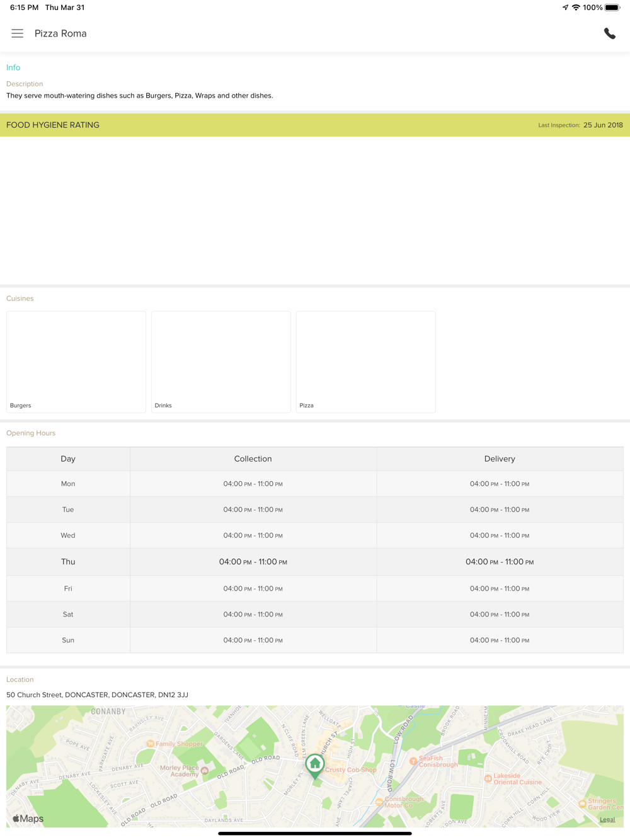Tap the Lakeside Oriental Cuisine marker
Viewport: 630px width, 840px height.
(x=488, y=779)
